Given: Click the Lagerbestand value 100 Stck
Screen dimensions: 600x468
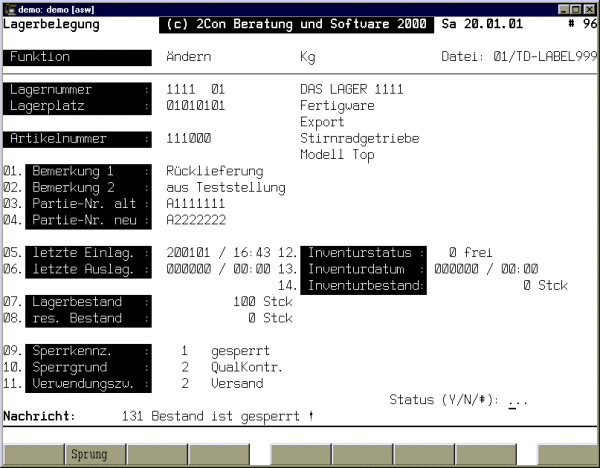Looking at the screenshot, I should pos(263,301).
